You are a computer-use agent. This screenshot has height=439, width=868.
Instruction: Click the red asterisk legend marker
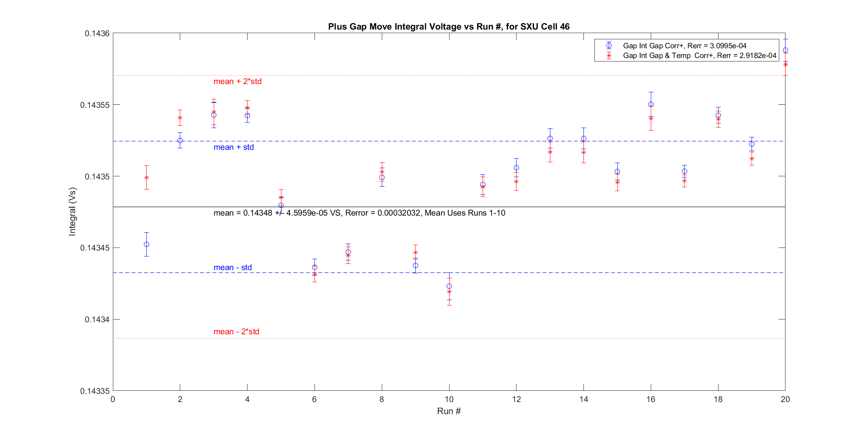[609, 56]
